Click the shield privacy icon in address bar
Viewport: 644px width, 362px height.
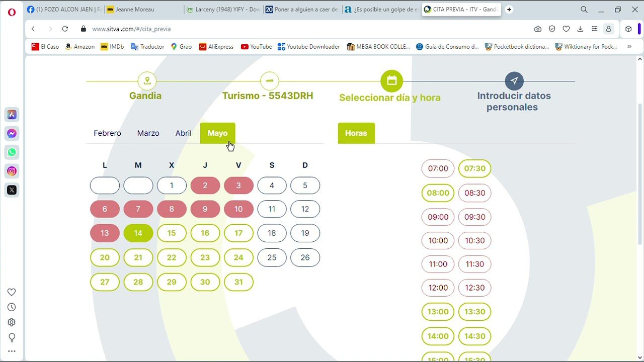[552, 29]
